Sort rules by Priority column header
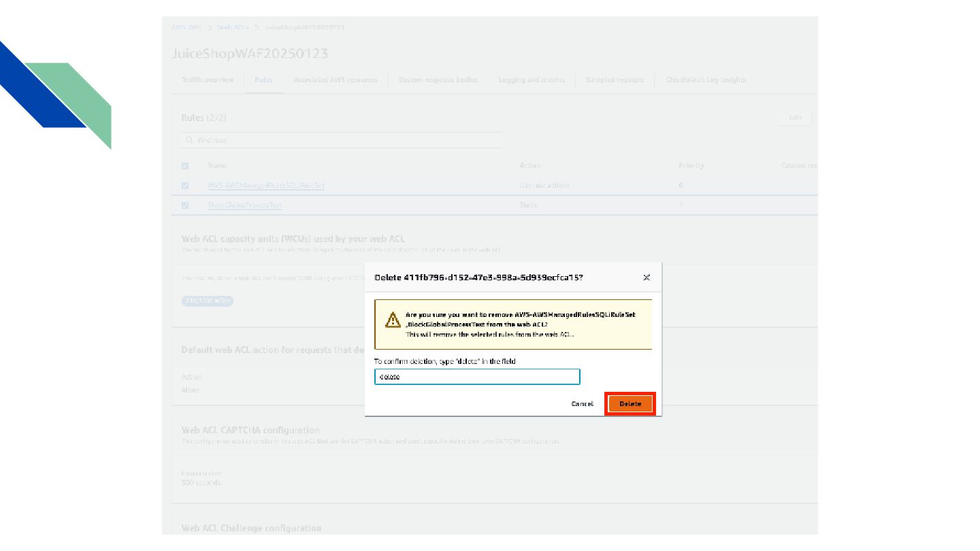This screenshot has width=980, height=551. click(x=691, y=165)
